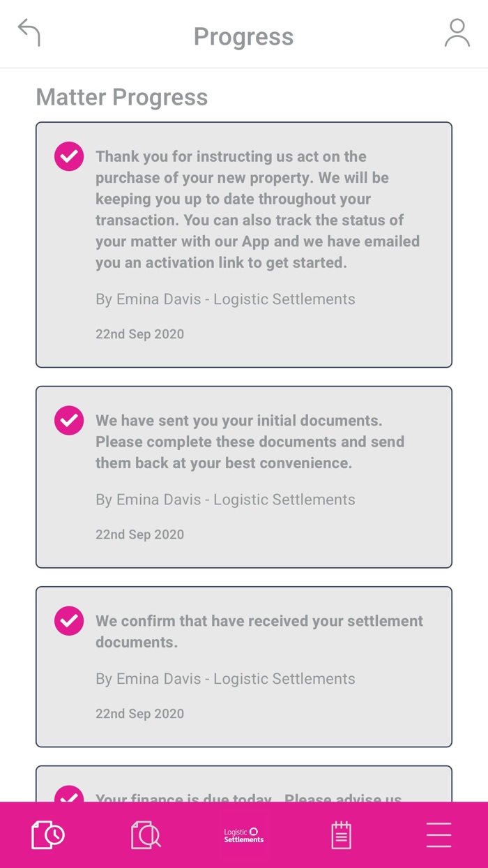The height and width of the screenshot is (868, 488).
Task: Open the documents history icon
Action: point(47,834)
